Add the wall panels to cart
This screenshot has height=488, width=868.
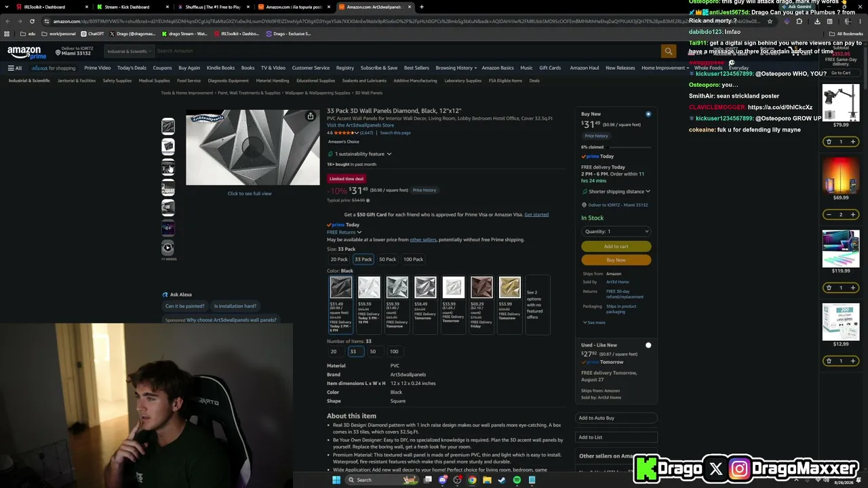click(616, 247)
